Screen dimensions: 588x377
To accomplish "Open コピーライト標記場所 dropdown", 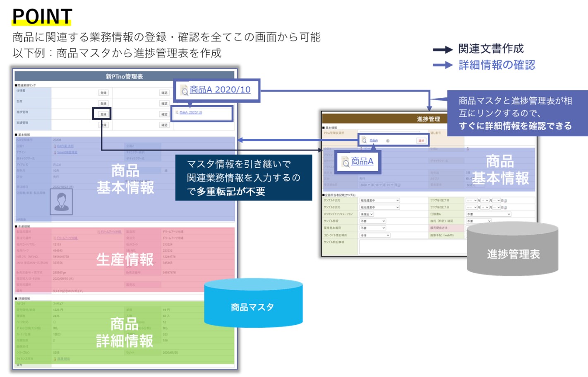I will point(375,235).
